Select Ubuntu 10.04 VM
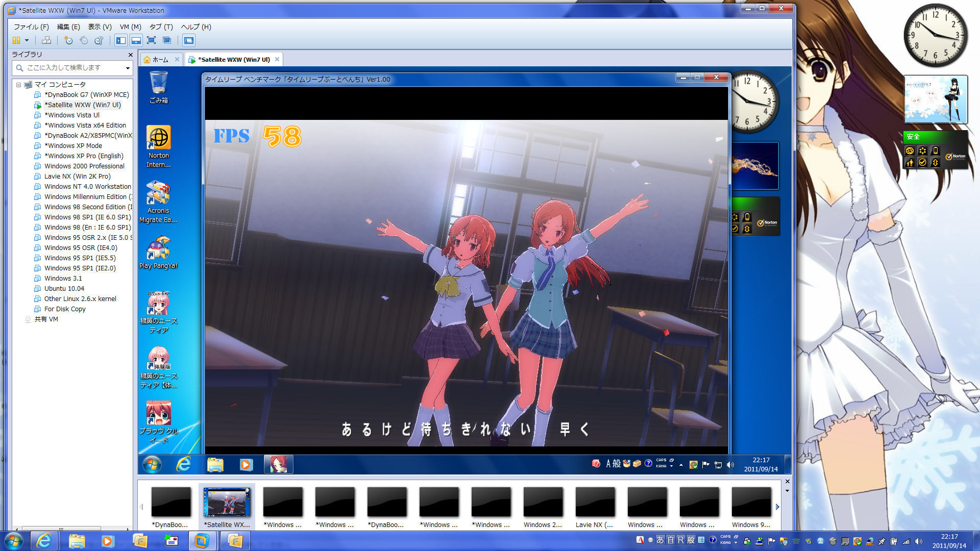This screenshot has height=551, width=980. point(64,288)
